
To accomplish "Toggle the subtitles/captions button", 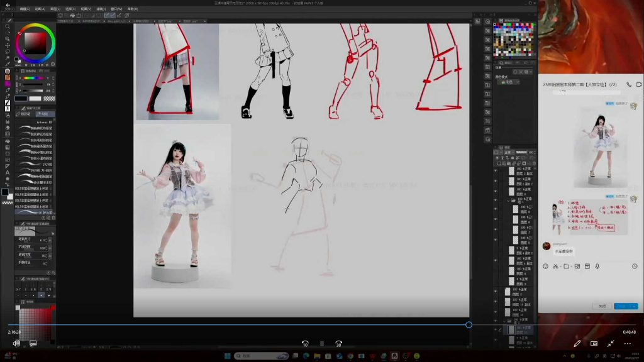I will [x=33, y=344].
